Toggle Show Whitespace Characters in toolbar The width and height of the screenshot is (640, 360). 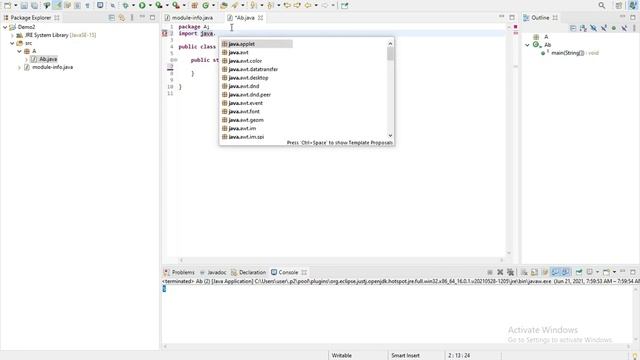(87, 5)
